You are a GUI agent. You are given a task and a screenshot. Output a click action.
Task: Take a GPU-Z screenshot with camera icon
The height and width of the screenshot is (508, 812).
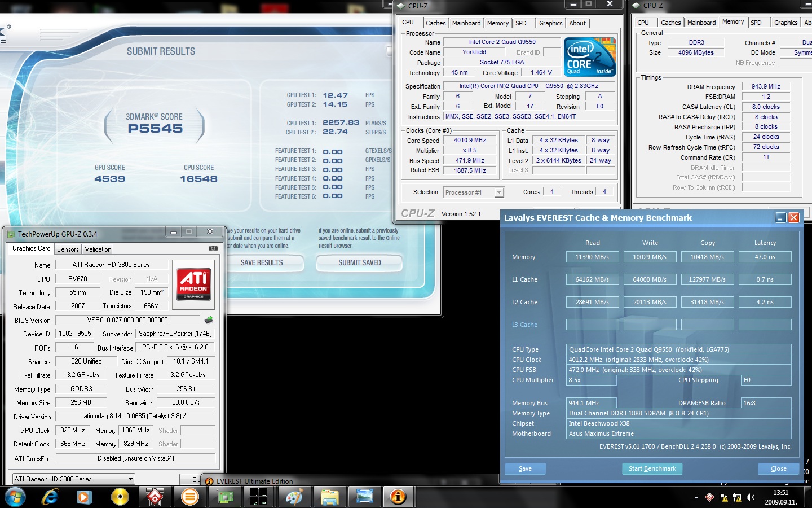pyautogui.click(x=213, y=248)
